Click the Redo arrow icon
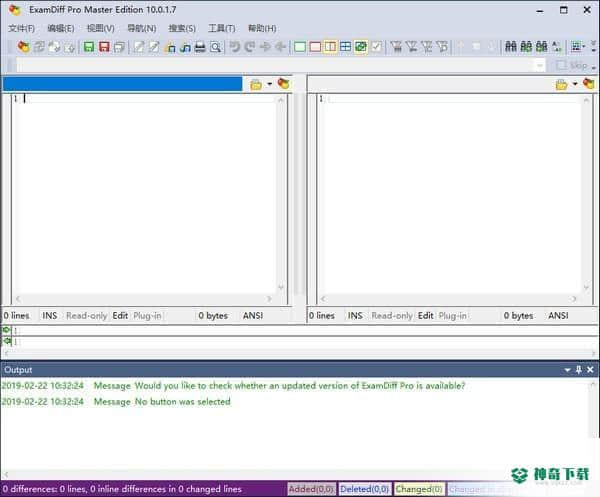 click(x=249, y=47)
